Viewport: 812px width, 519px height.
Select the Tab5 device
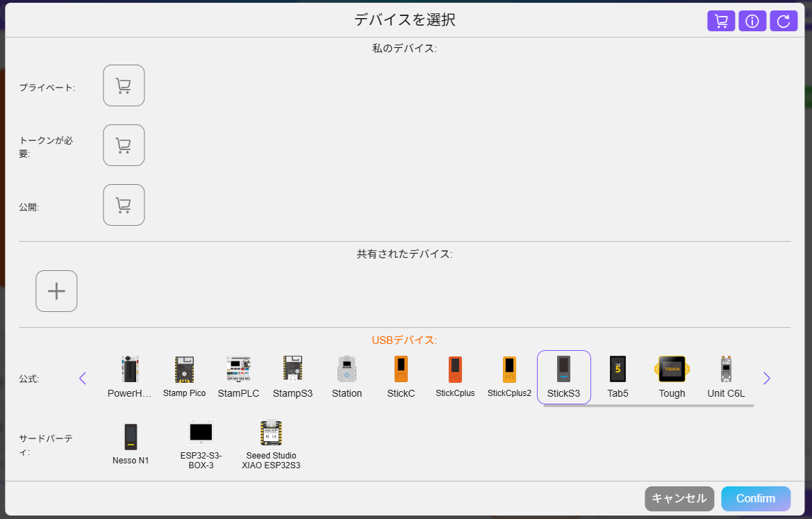point(618,377)
